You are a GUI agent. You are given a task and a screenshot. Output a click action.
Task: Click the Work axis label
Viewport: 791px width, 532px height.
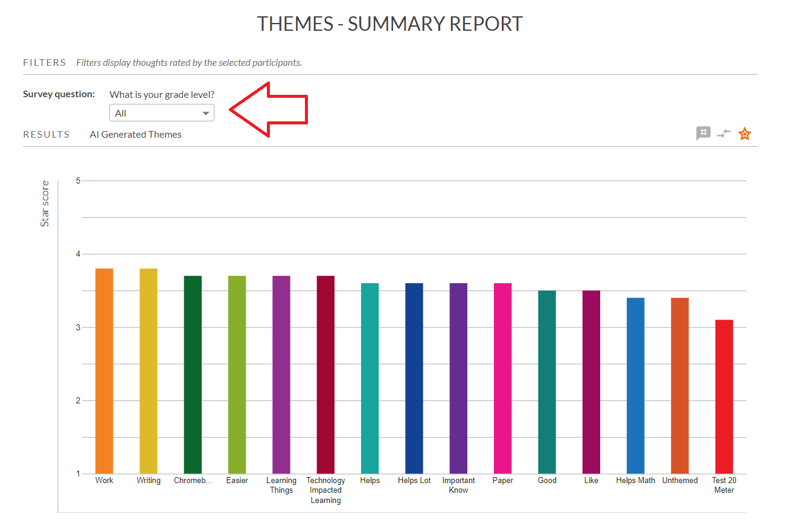[104, 481]
